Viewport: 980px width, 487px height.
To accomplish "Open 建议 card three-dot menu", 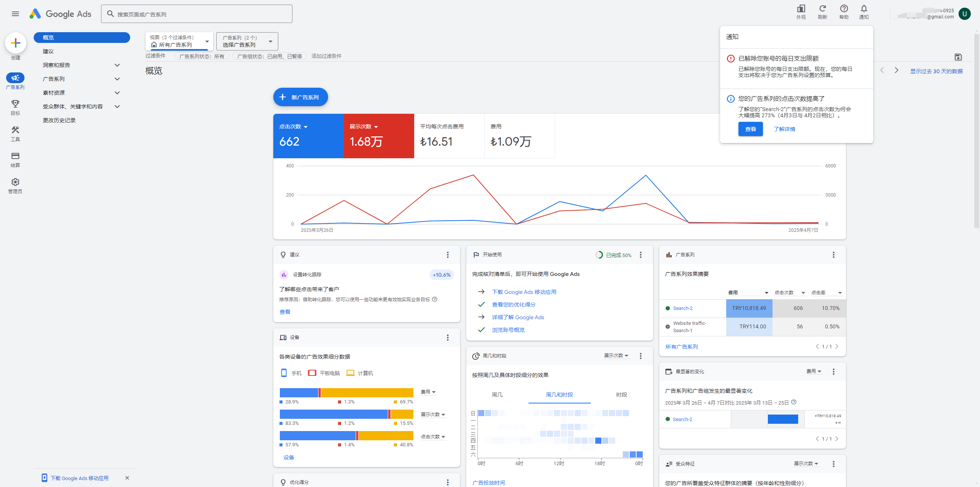I will 448,255.
